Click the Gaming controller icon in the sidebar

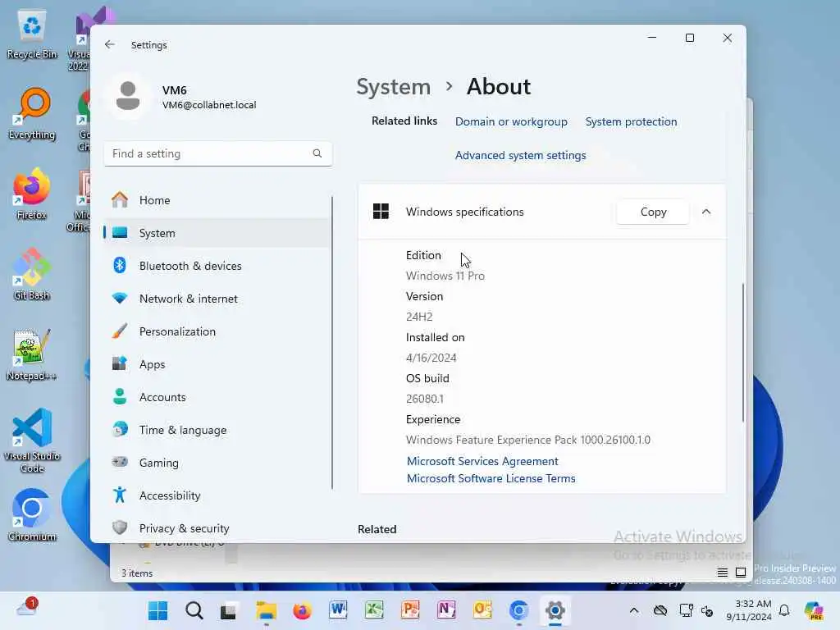(x=120, y=463)
